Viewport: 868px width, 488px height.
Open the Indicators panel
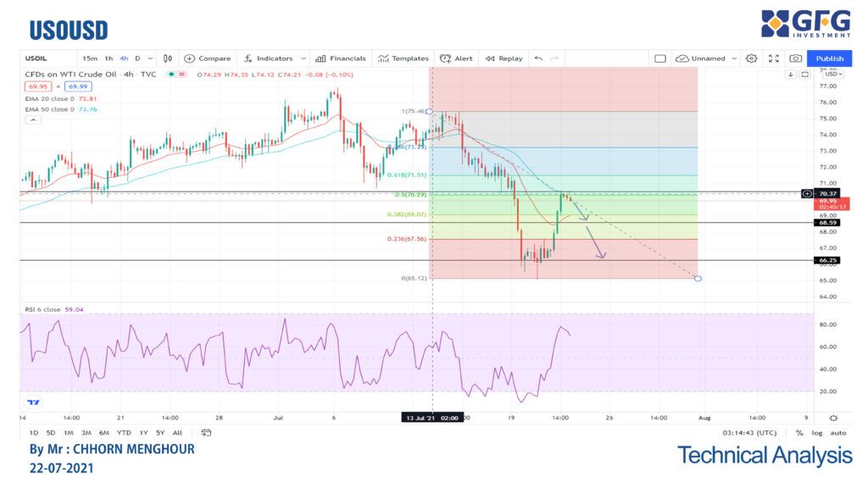(x=268, y=58)
